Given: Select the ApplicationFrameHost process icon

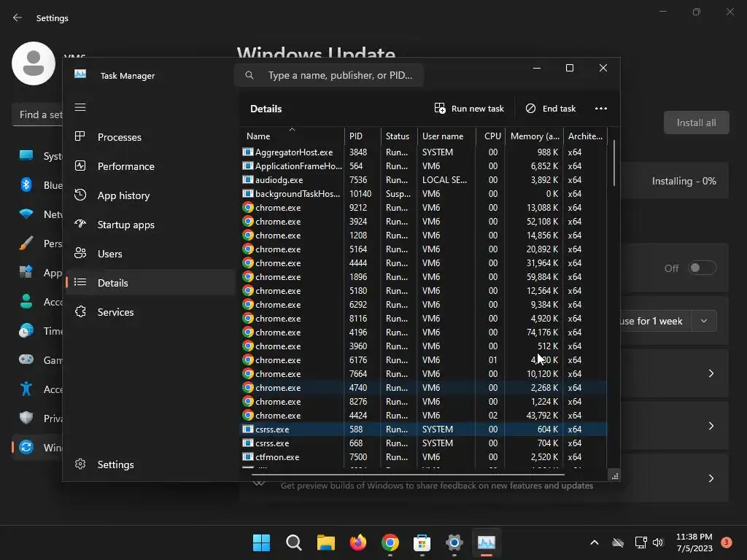Looking at the screenshot, I should 248,166.
